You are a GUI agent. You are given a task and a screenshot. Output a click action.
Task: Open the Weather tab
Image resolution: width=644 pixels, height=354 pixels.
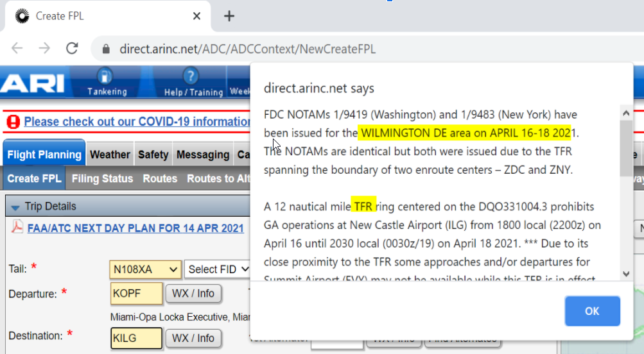click(110, 155)
